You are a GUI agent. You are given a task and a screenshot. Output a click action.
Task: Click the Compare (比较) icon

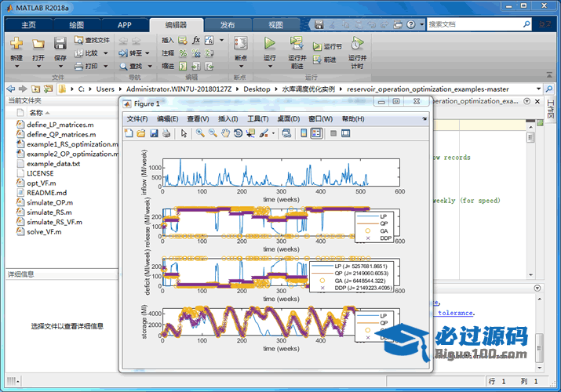(x=78, y=53)
